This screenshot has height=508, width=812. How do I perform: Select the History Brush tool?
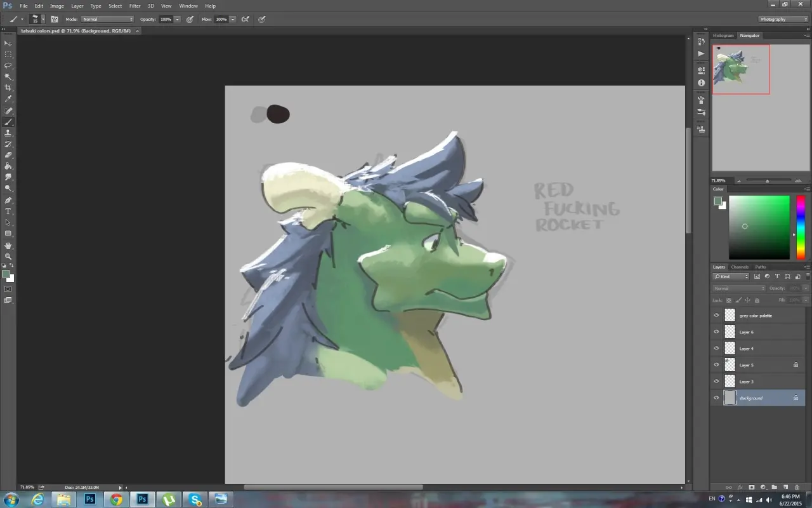[8, 144]
